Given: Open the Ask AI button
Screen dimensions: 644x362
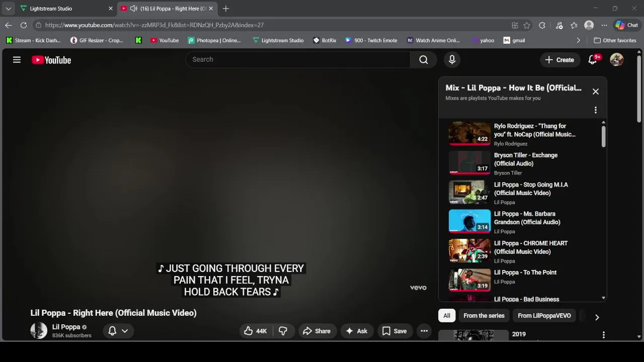Looking at the screenshot, I should pos(357,331).
